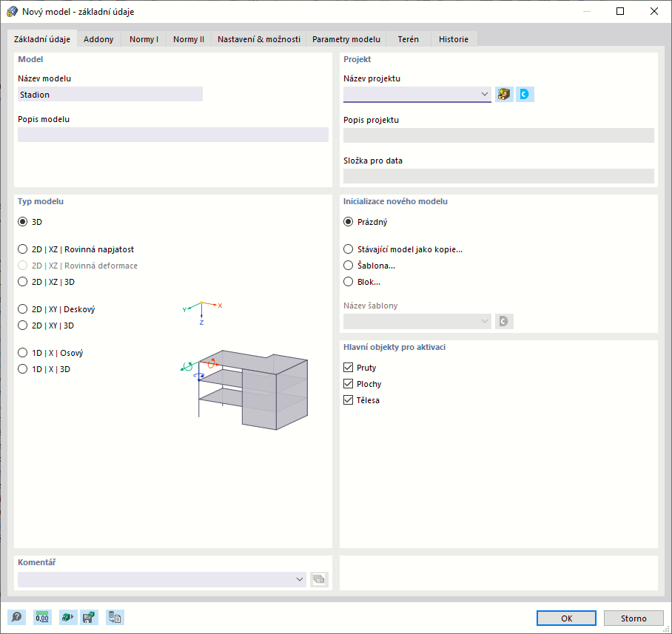The image size is (672, 634).
Task: Click the Název modelu field containing Stadion
Action: 110,94
